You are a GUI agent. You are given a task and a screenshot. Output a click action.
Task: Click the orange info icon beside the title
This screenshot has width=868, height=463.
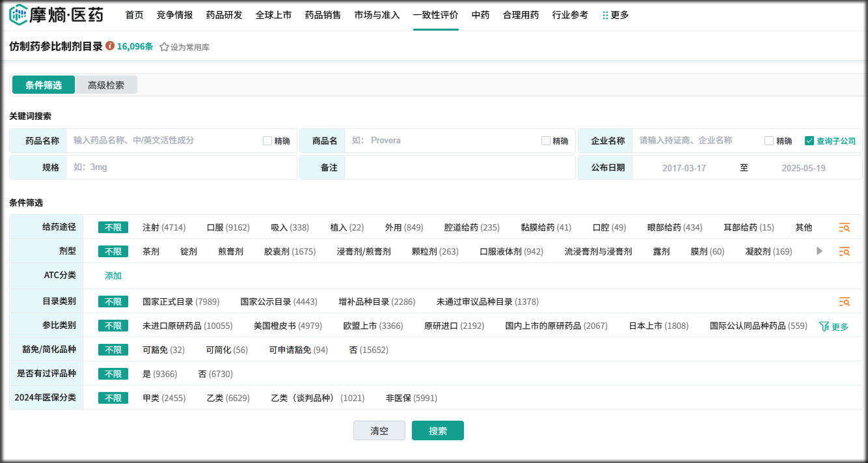[x=110, y=46]
